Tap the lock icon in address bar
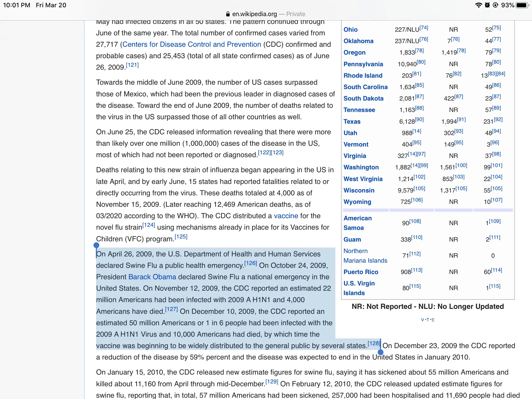Viewport: 532px width, 399px height. (228, 14)
